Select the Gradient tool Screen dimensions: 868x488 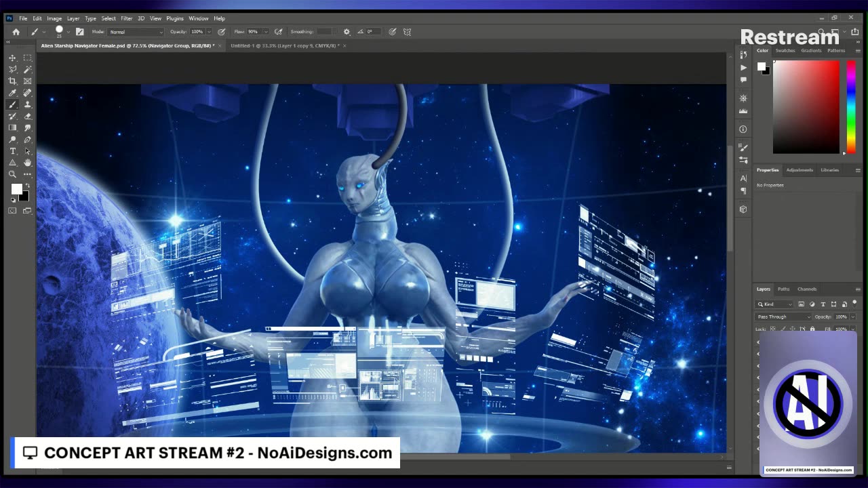pos(12,127)
